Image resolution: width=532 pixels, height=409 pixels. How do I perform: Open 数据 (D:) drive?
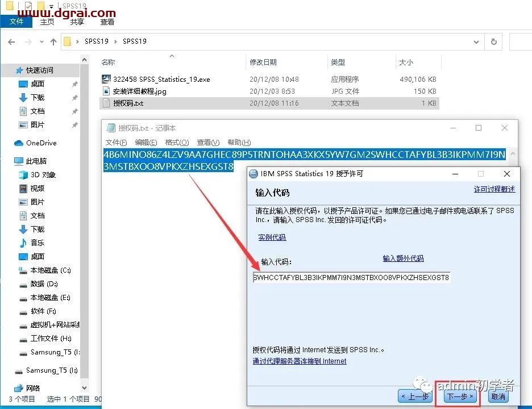click(x=44, y=284)
